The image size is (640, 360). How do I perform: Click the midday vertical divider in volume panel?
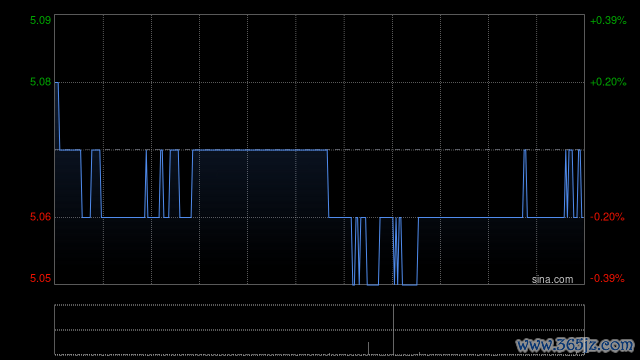tap(393, 329)
